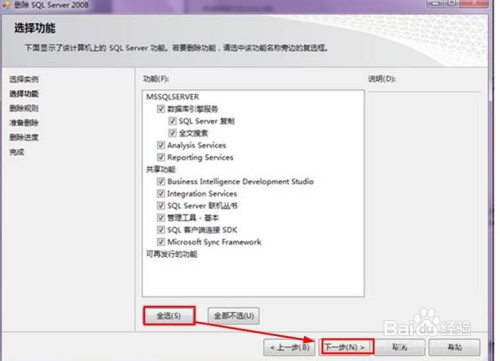The image size is (500, 361).
Task: Click the MSSQLSERVER tree heading
Action: pyautogui.click(x=172, y=97)
